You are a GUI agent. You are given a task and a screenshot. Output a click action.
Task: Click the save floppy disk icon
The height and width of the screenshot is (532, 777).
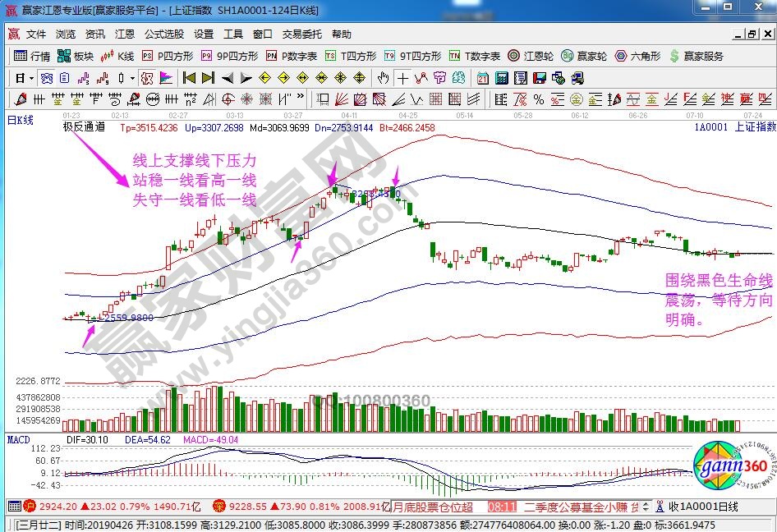click(x=540, y=78)
